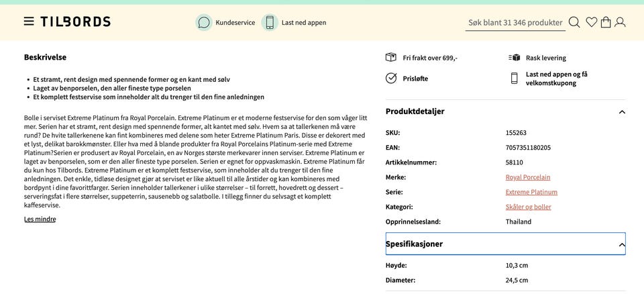The width and height of the screenshot is (644, 294).
Task: Open the user account icon
Action: 620,22
